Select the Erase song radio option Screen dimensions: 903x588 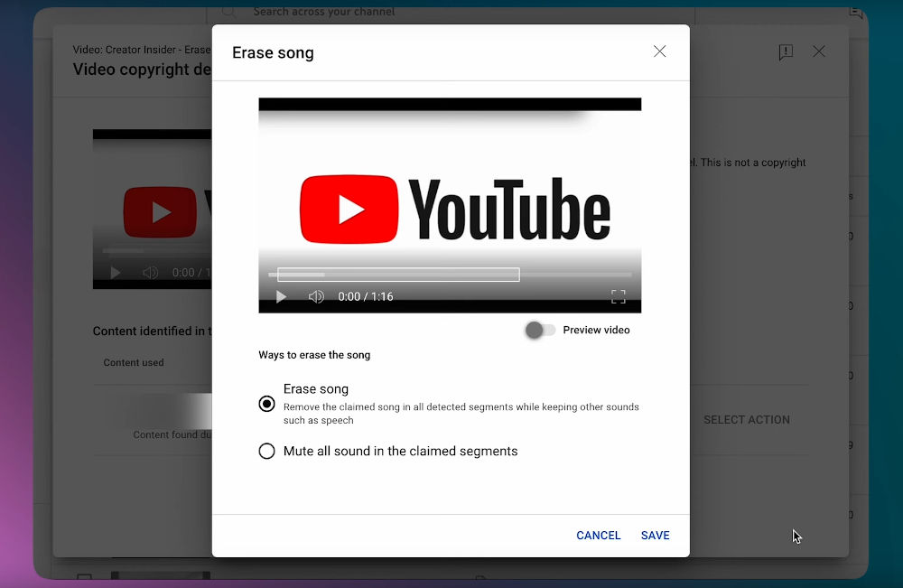[x=266, y=404]
